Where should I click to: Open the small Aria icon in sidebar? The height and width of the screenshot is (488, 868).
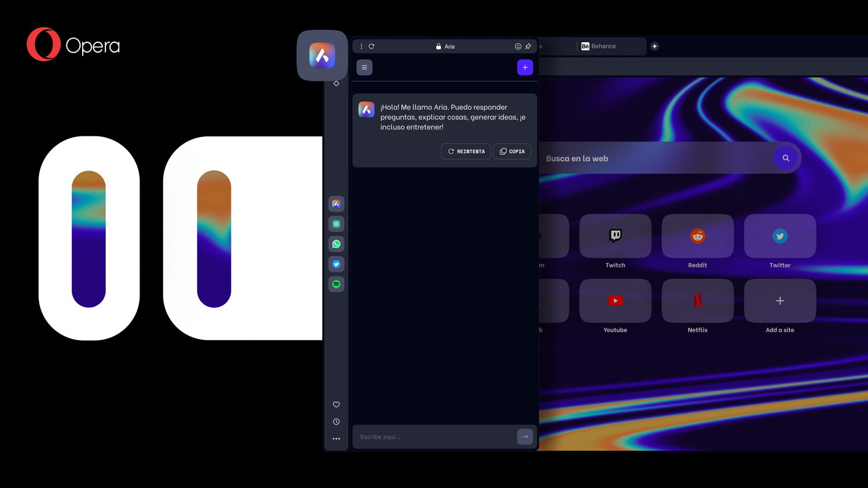pos(336,204)
